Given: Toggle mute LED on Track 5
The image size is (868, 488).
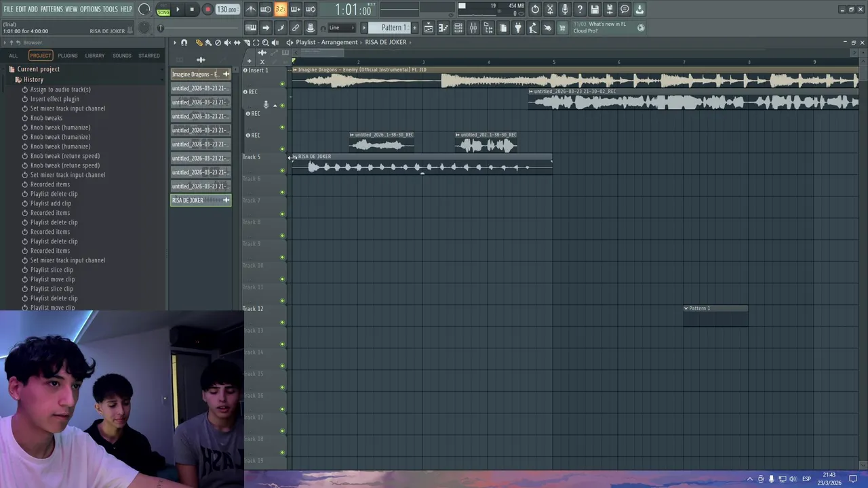Looking at the screenshot, I should pyautogui.click(x=283, y=170).
